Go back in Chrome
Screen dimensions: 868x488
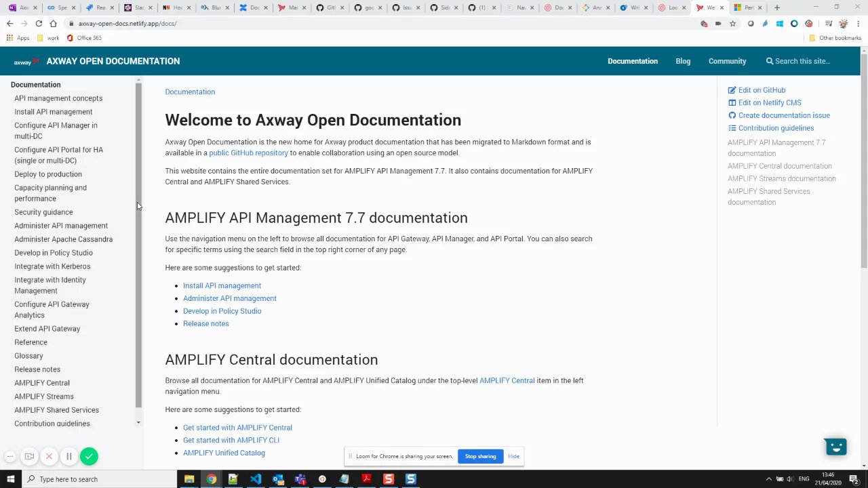9,24
